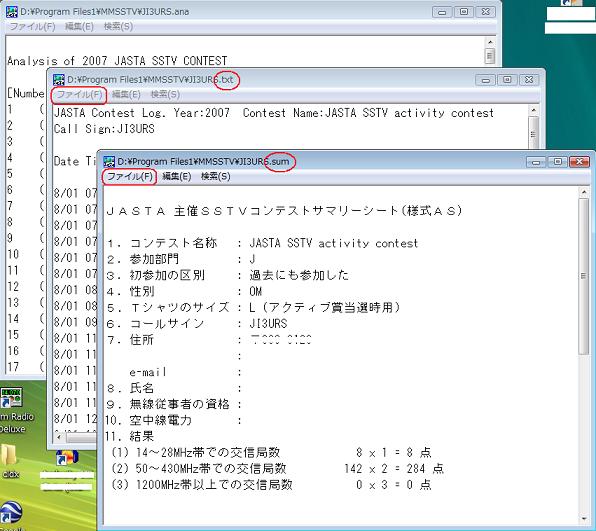Click scroll-up arrow in JI3URS.ana window
The image size is (596, 531).
(x=490, y=42)
